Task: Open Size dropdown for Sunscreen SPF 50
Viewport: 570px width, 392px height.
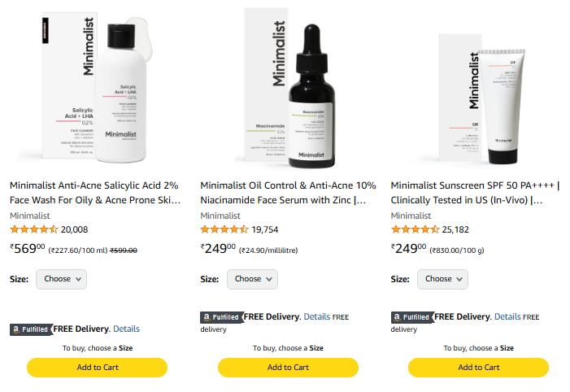Action: 443,279
